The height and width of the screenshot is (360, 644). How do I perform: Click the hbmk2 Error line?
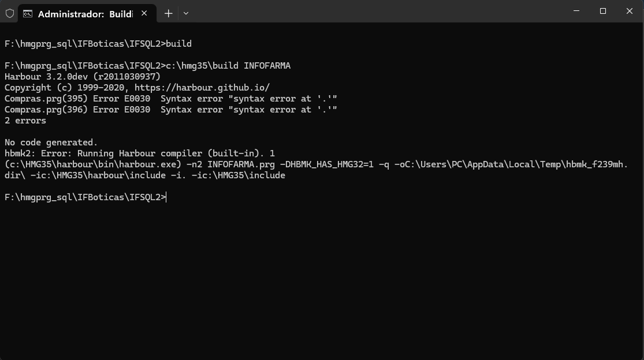pos(140,153)
